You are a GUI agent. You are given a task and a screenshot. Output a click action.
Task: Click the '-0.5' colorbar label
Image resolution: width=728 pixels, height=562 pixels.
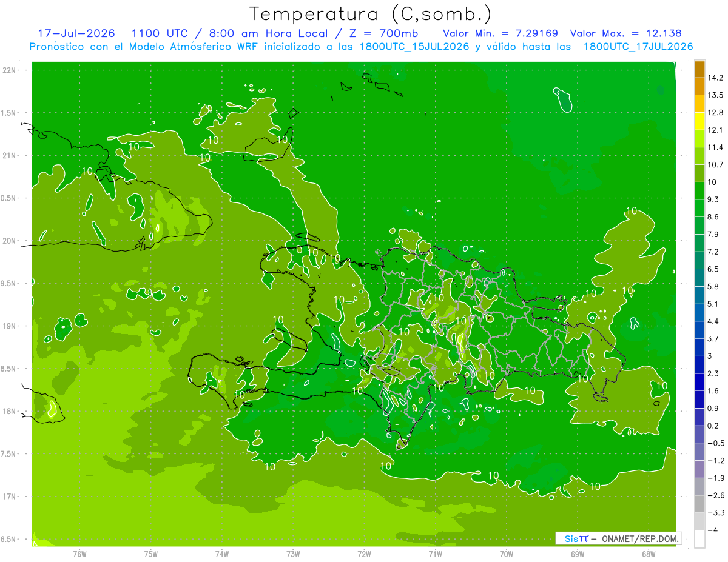(716, 443)
